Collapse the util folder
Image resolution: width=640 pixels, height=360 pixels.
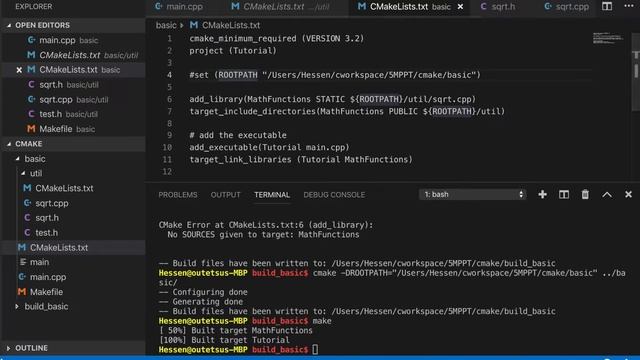coord(23,173)
